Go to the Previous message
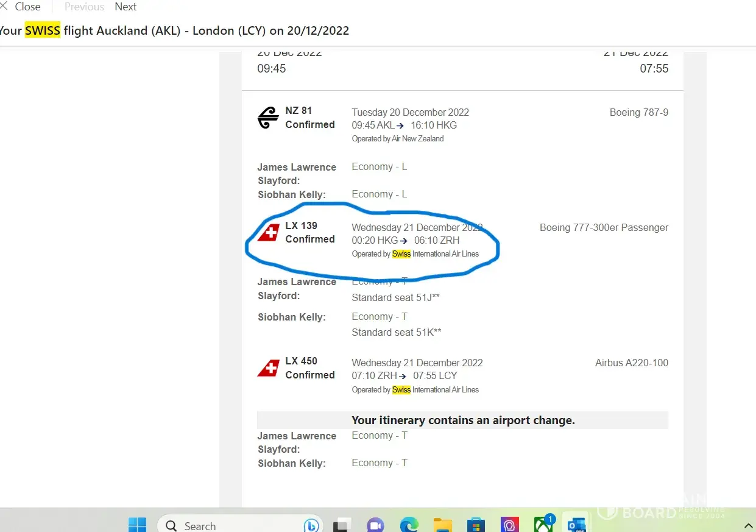The image size is (756, 532). coord(84,7)
